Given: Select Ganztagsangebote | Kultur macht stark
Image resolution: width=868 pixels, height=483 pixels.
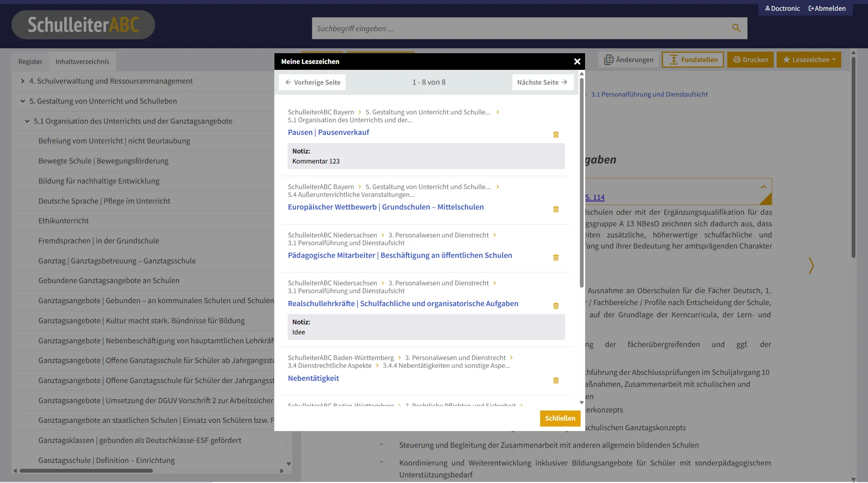Looking at the screenshot, I should 141,321.
